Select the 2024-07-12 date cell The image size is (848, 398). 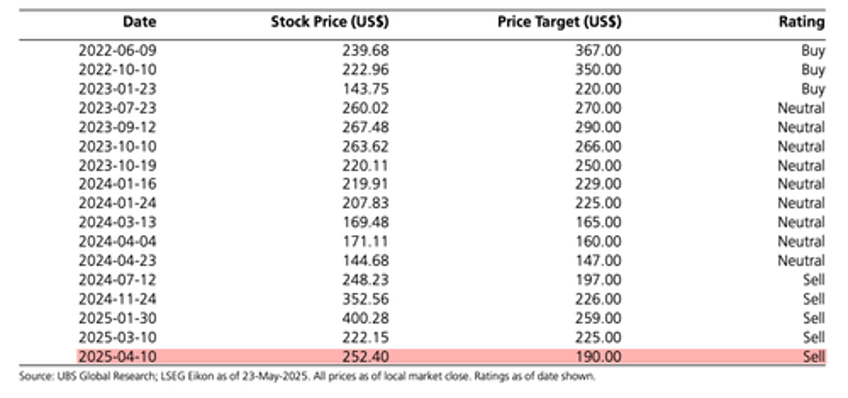[x=117, y=280]
